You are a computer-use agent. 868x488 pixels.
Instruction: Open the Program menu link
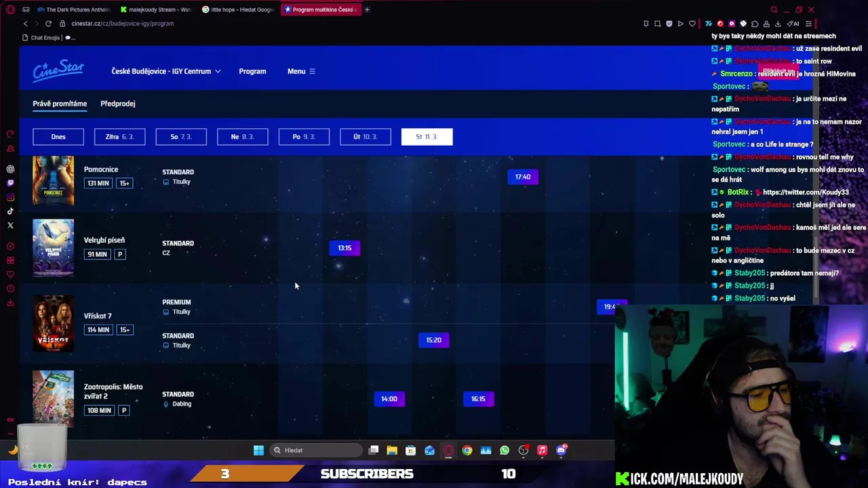(252, 71)
